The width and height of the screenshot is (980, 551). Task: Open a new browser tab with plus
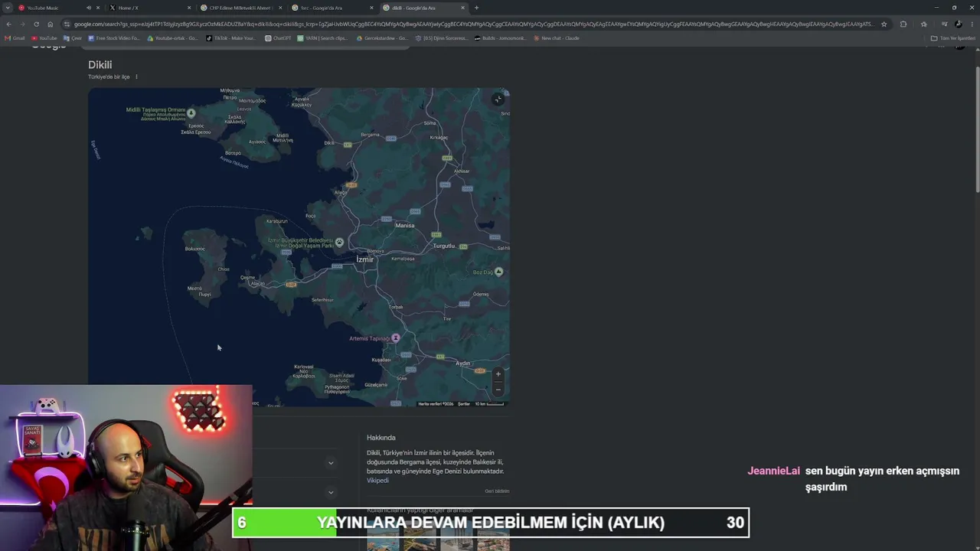pos(476,8)
